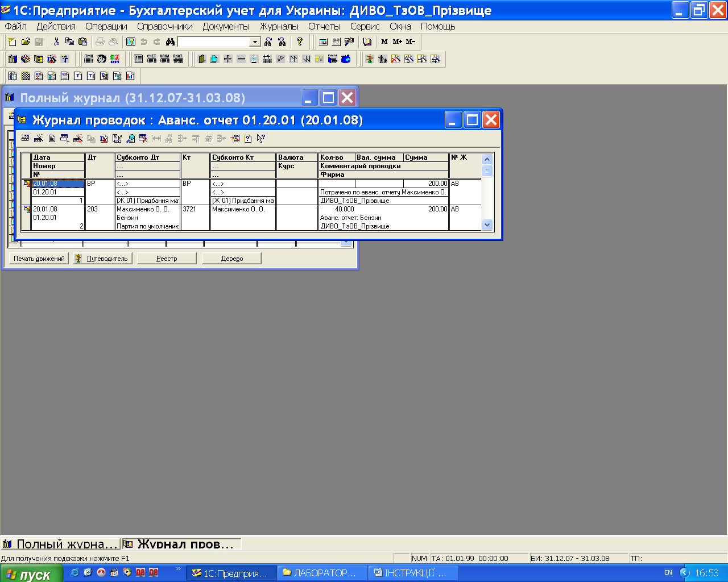Click the Печать движений button
The height and width of the screenshot is (582, 728).
[x=39, y=259]
